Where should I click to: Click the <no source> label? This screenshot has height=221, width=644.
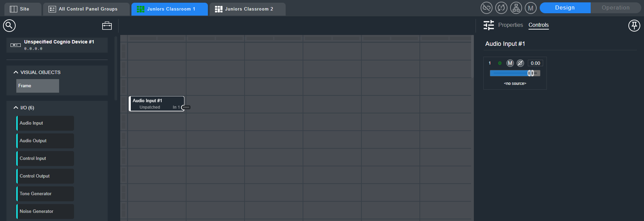point(515,84)
